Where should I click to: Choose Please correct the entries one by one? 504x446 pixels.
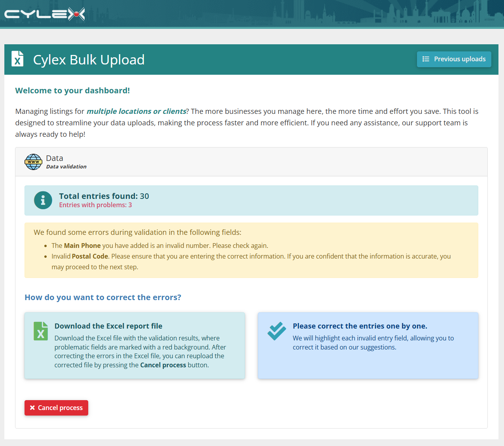click(x=368, y=346)
